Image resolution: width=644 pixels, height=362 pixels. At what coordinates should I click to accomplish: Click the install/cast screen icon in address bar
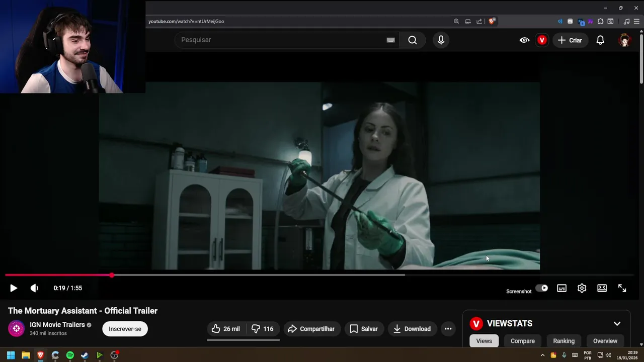click(468, 21)
